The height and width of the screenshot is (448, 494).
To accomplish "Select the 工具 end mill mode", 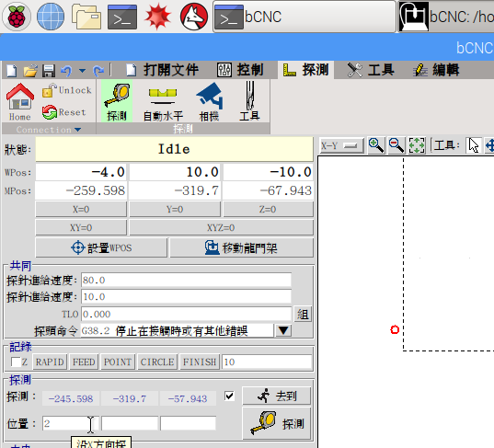I will point(249,101).
